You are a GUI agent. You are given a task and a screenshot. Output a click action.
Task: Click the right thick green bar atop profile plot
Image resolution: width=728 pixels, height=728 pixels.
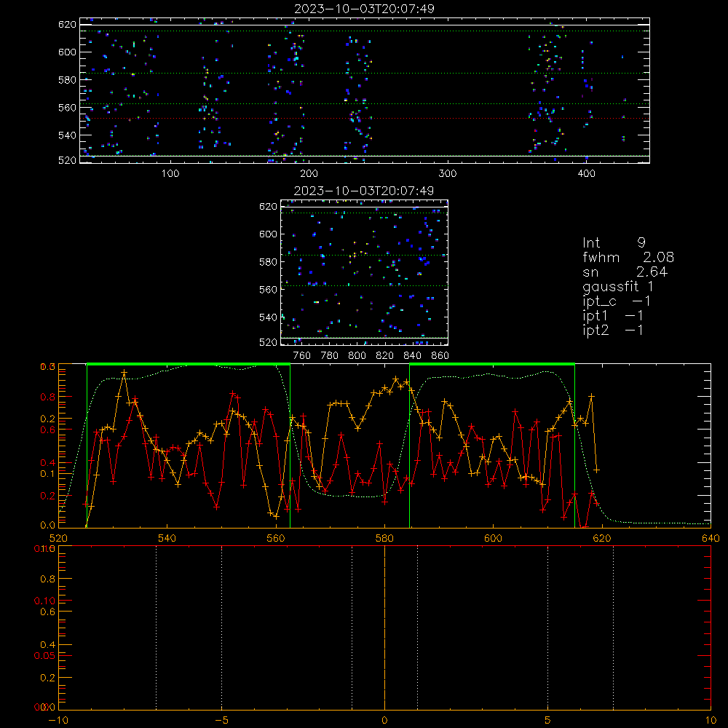492,364
